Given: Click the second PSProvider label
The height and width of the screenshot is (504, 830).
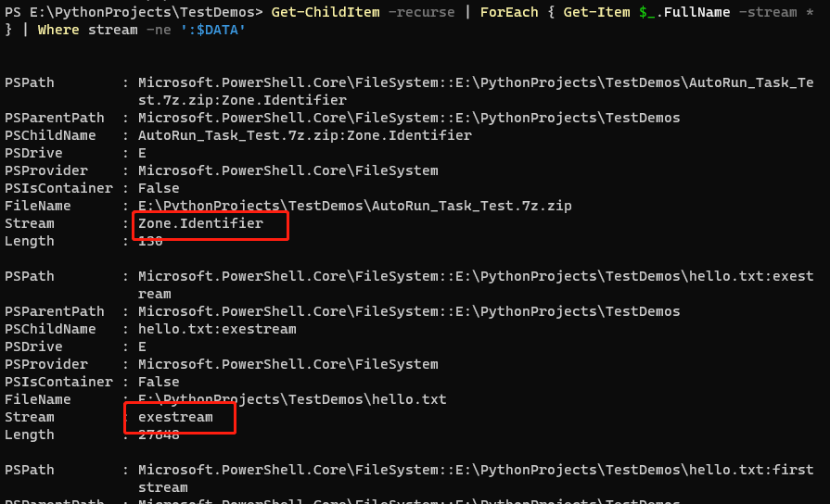Looking at the screenshot, I should point(46,364).
